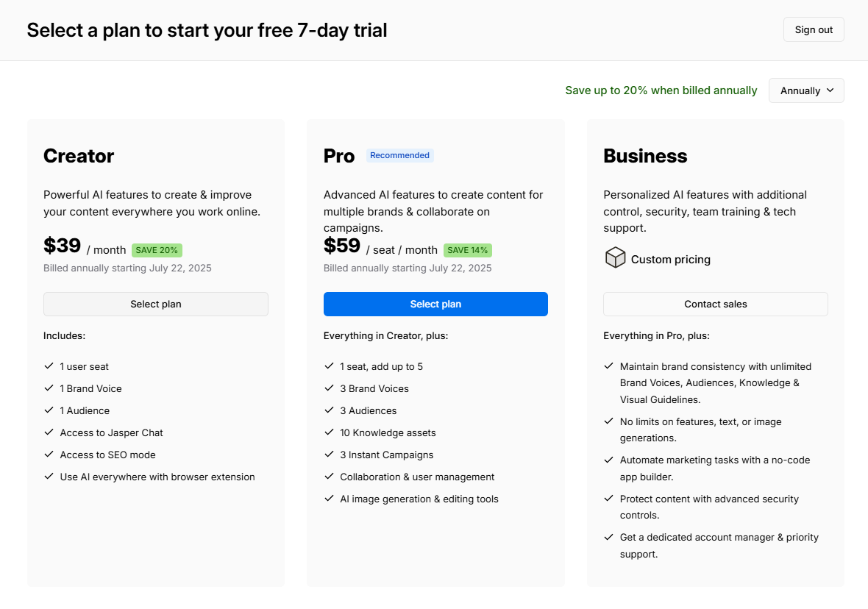Click checkmark beside 'Use AI everywhere with browser extension'
Viewport: 868px width, 609px height.
coord(49,477)
